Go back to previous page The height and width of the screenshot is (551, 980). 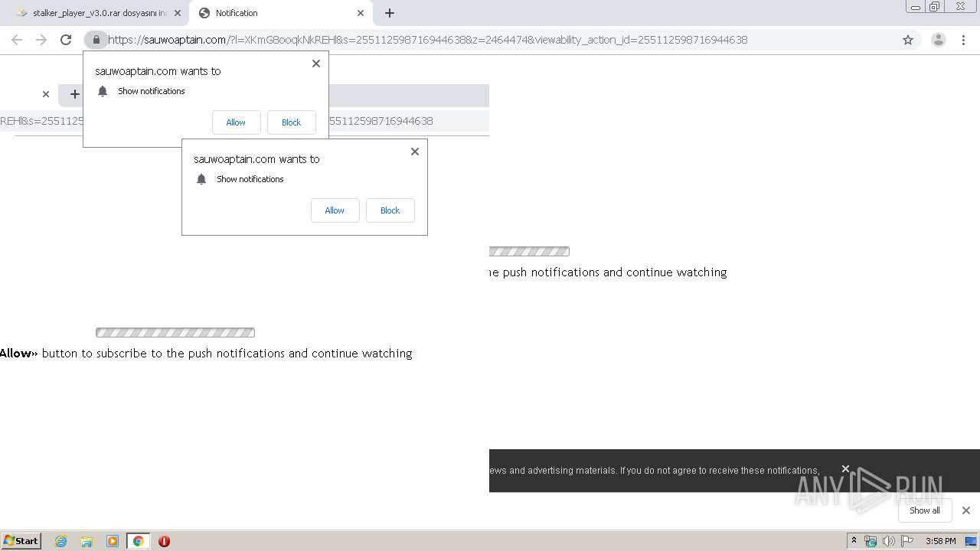17,40
